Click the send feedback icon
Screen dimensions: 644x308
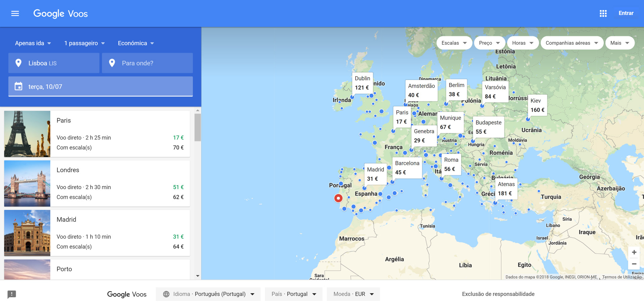pos(12,295)
